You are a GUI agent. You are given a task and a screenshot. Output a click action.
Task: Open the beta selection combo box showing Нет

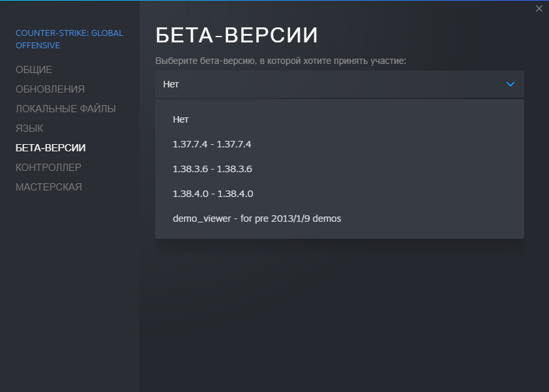(x=339, y=84)
